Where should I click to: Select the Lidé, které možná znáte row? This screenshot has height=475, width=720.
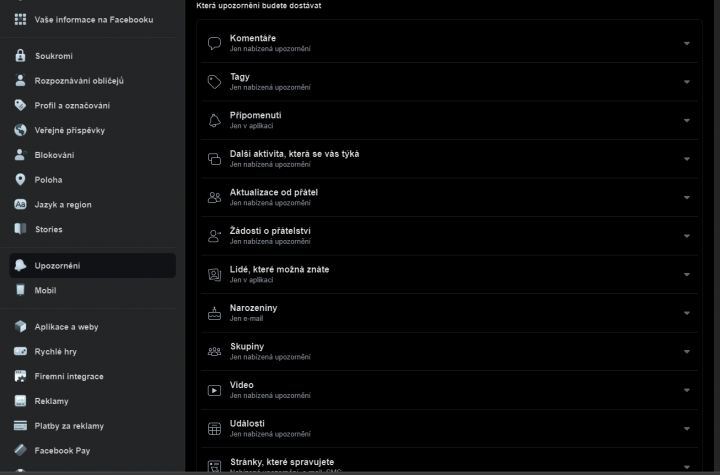click(449, 274)
